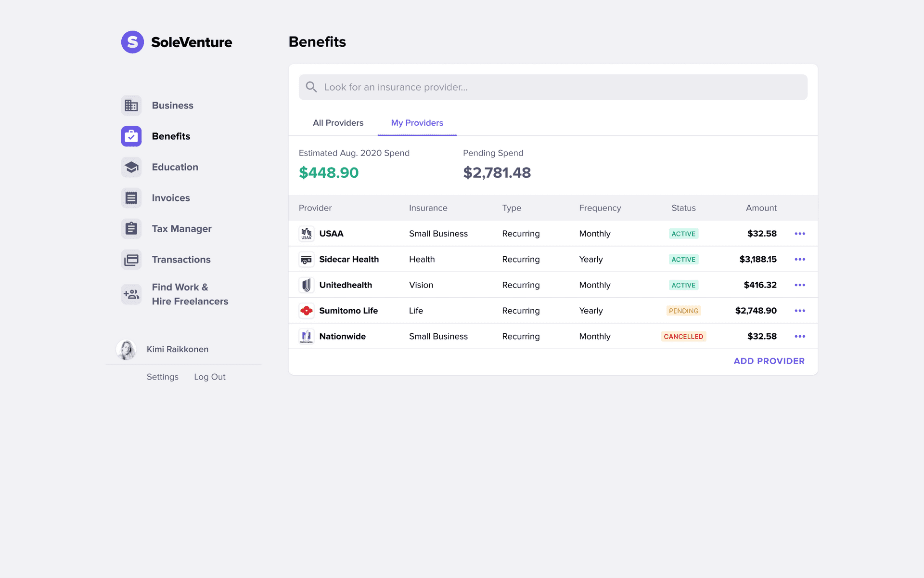This screenshot has height=578, width=924.
Task: Click the Transactions sidebar icon
Action: (131, 259)
